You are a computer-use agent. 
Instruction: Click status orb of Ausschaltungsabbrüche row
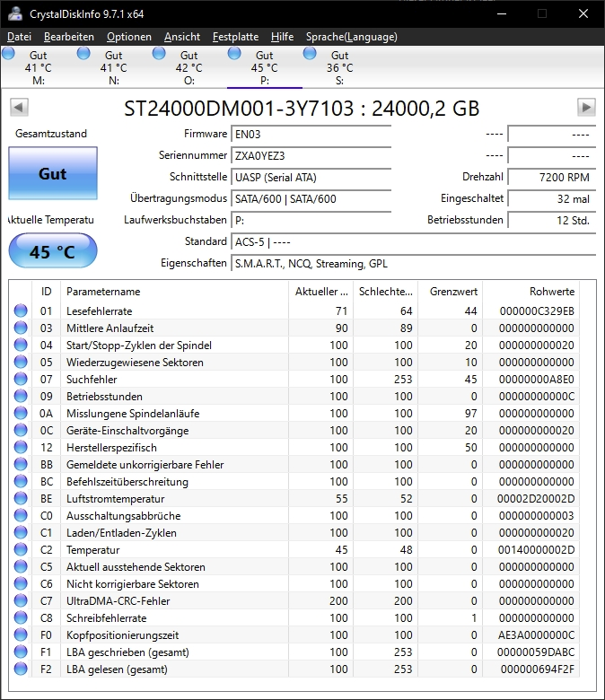click(x=21, y=515)
